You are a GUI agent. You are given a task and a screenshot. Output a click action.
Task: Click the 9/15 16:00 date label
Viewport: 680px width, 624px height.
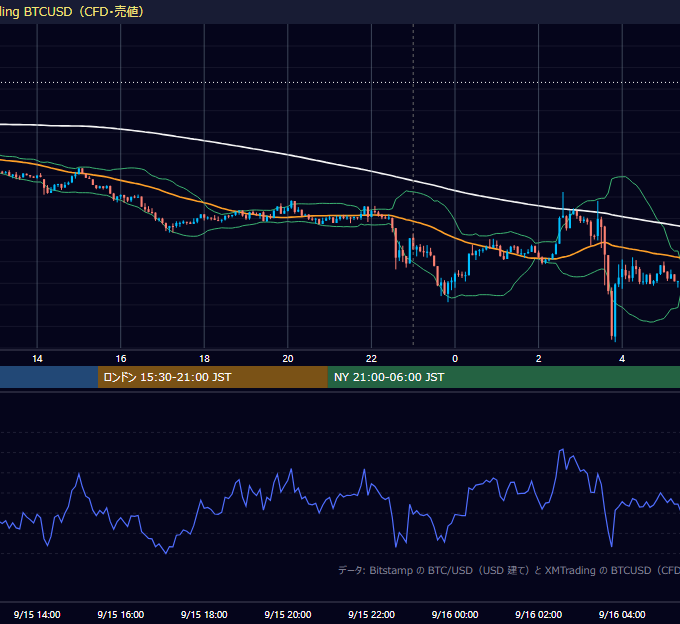coord(121,614)
